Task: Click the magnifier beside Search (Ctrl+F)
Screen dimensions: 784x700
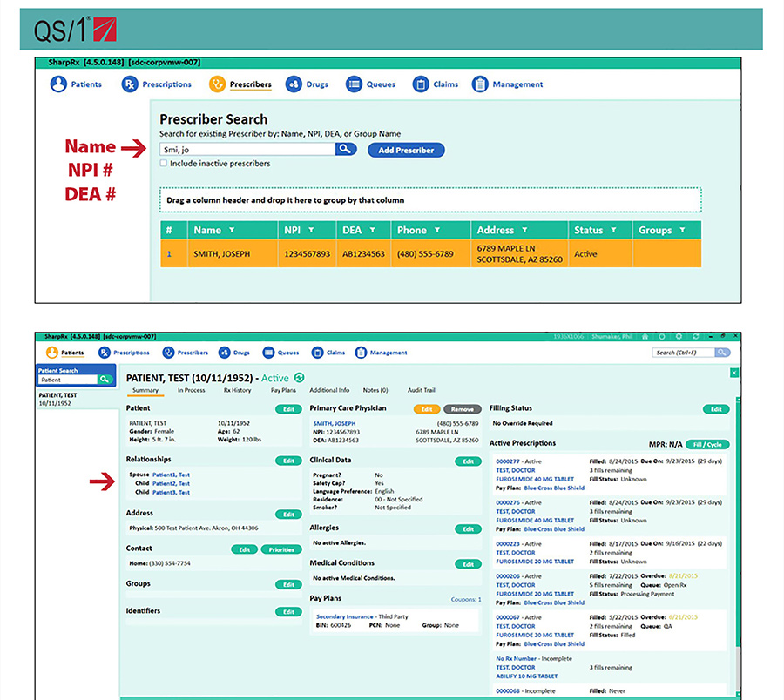Action: click(722, 353)
